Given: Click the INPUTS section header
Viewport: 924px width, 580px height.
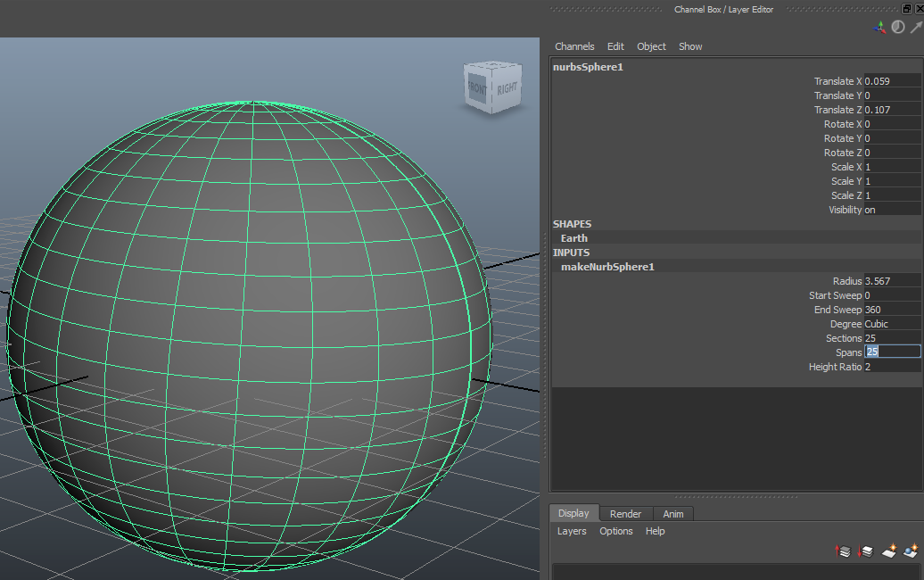Looking at the screenshot, I should [571, 253].
